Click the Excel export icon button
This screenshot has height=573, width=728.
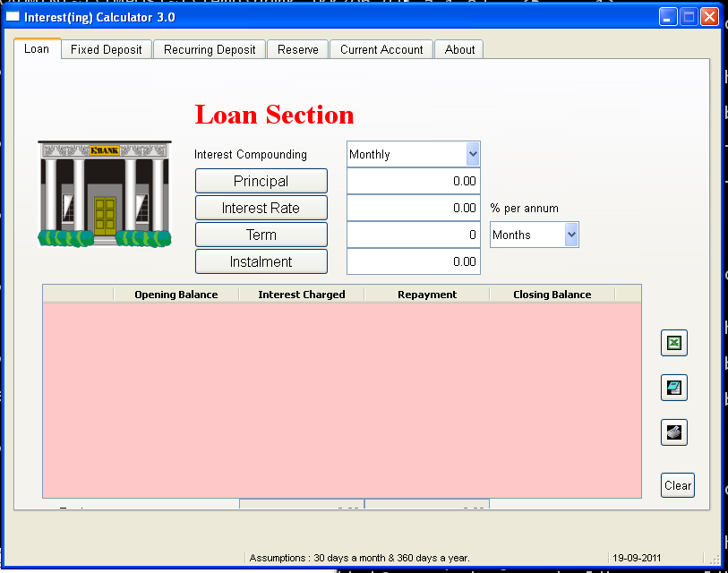point(674,342)
